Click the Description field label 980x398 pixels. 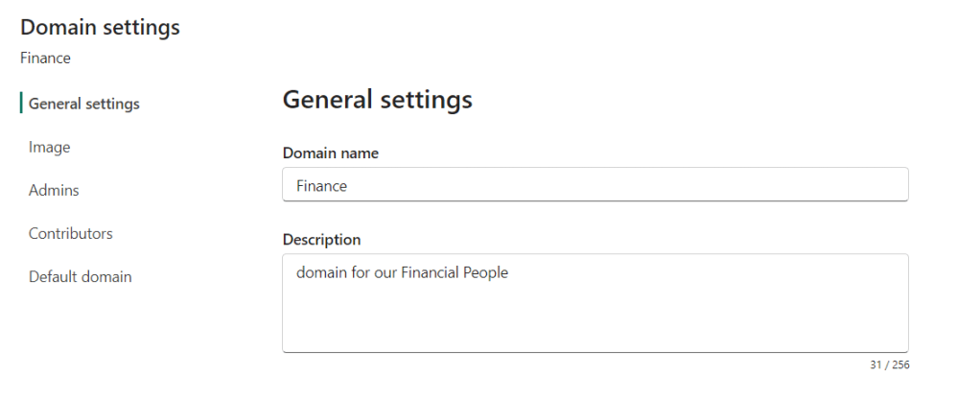click(x=321, y=239)
